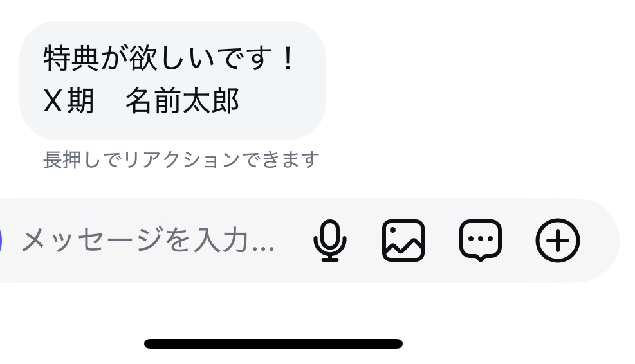Click the X期 名前太郎 line in bubble
This screenshot has width=635, height=364.
click(x=141, y=100)
